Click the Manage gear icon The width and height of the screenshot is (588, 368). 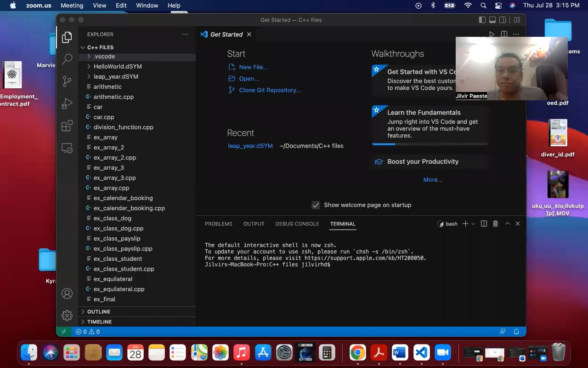click(67, 315)
